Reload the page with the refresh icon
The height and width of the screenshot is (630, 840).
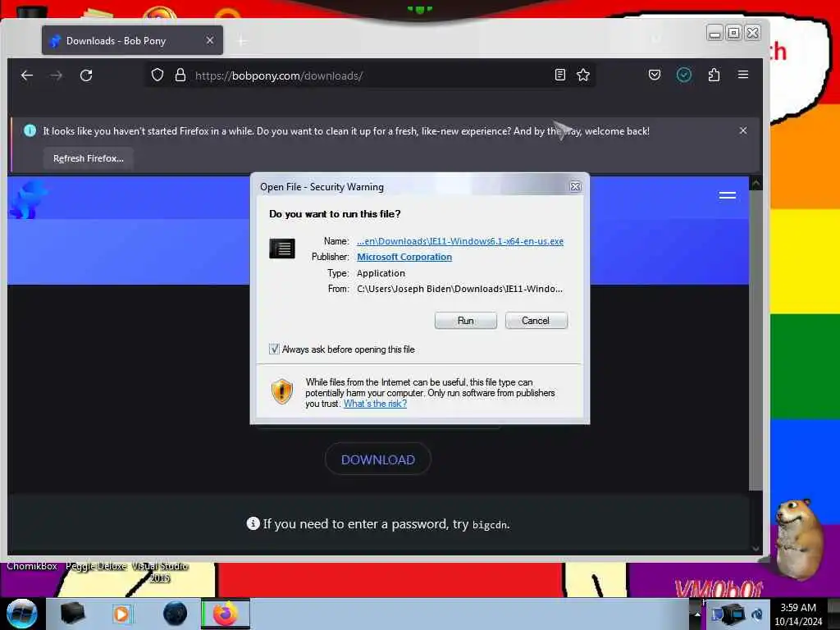click(x=86, y=75)
